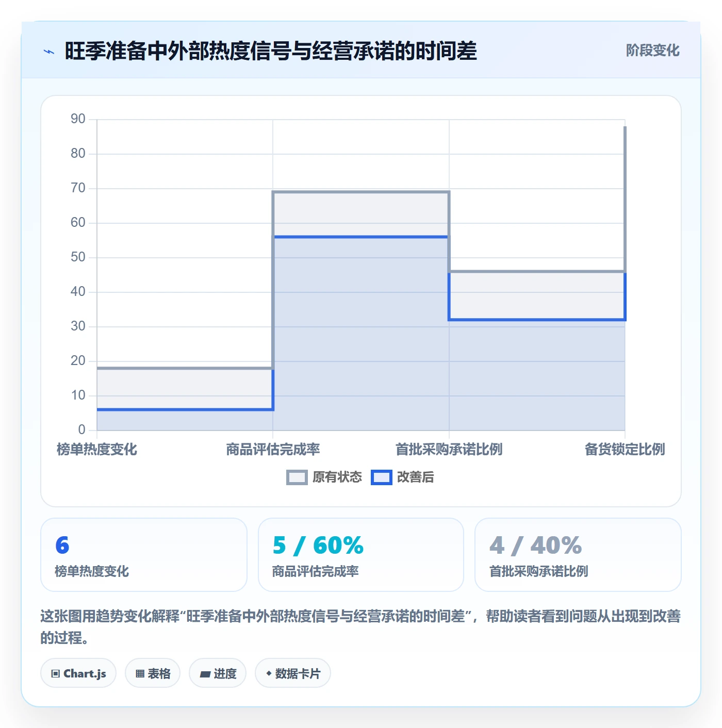Select the 表格 tag chip

pyautogui.click(x=153, y=673)
